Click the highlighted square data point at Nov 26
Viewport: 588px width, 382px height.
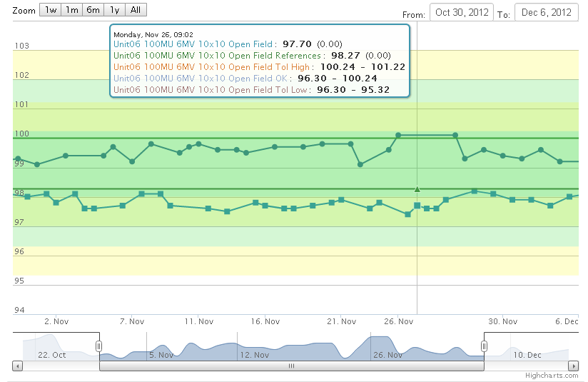417,206
